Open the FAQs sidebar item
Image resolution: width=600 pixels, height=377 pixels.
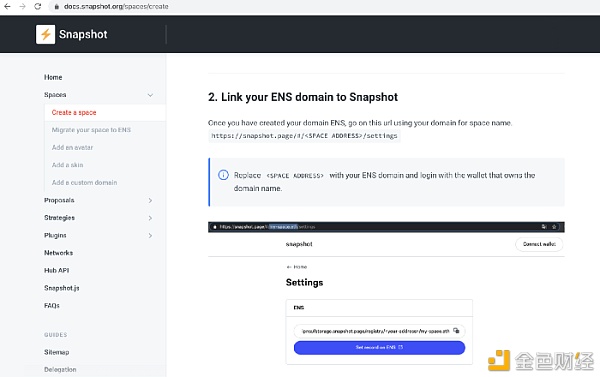52,305
